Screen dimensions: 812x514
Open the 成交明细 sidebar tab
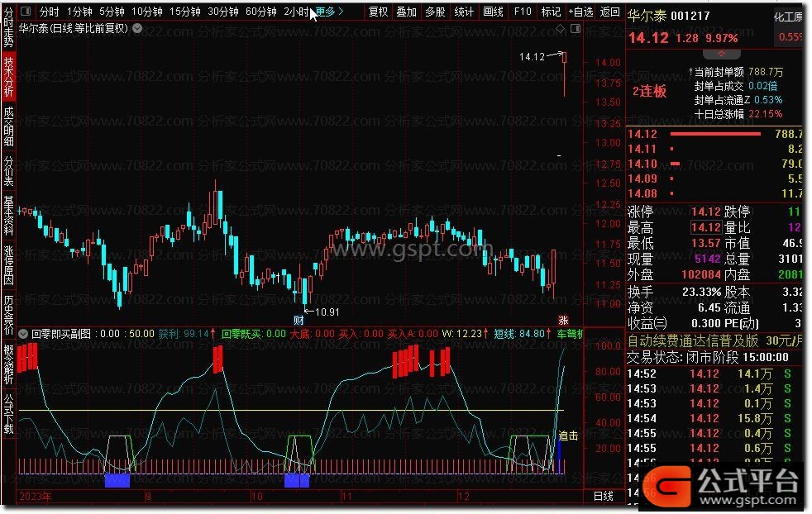pyautogui.click(x=9, y=126)
